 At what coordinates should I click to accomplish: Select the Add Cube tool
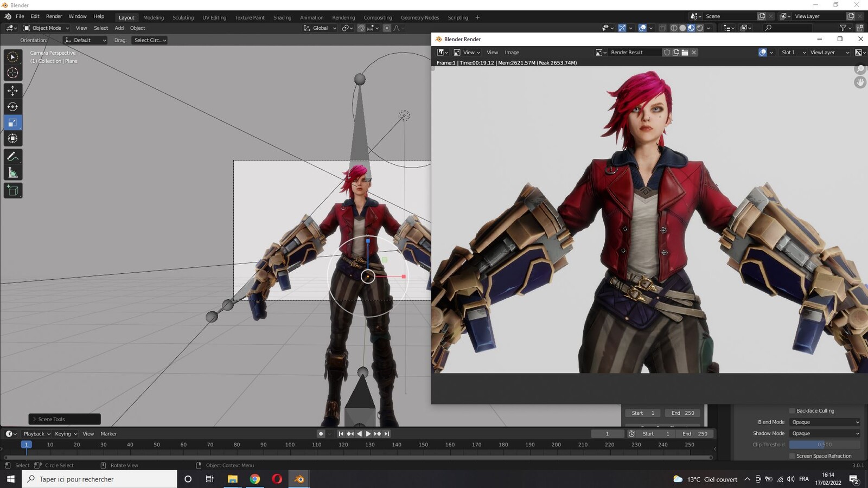click(x=13, y=190)
